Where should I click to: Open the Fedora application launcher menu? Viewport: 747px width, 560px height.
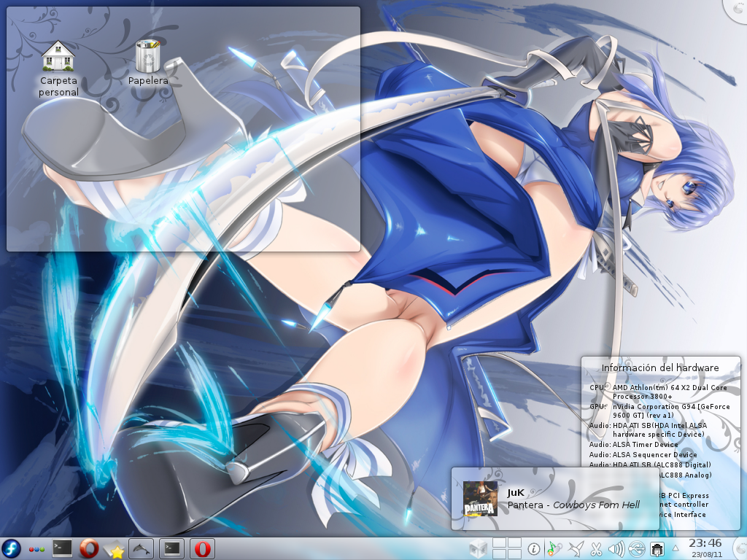[x=11, y=548]
